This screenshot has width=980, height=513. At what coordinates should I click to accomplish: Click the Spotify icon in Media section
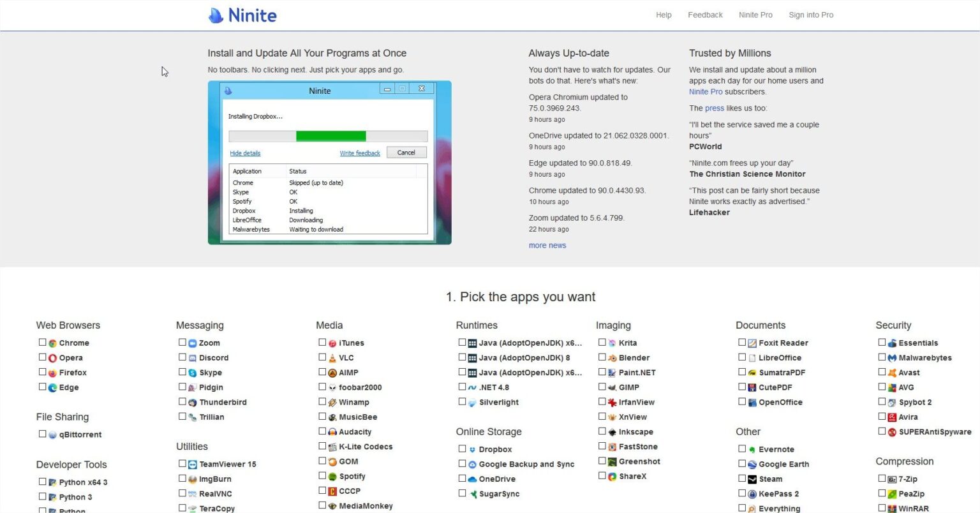click(x=332, y=476)
